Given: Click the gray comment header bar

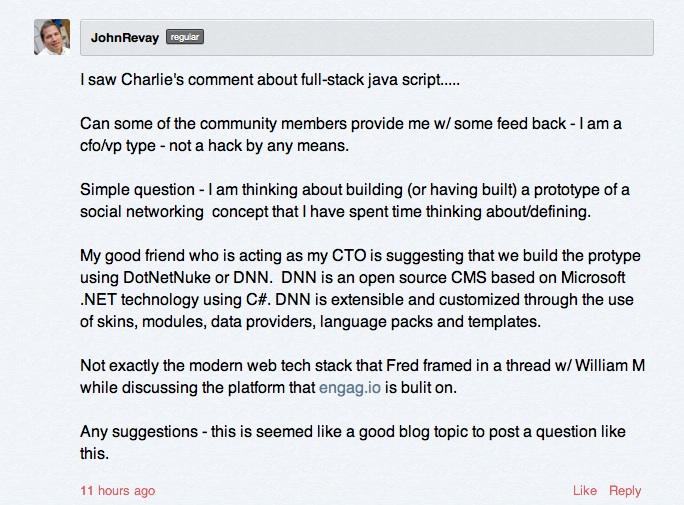Looking at the screenshot, I should pos(420,37).
